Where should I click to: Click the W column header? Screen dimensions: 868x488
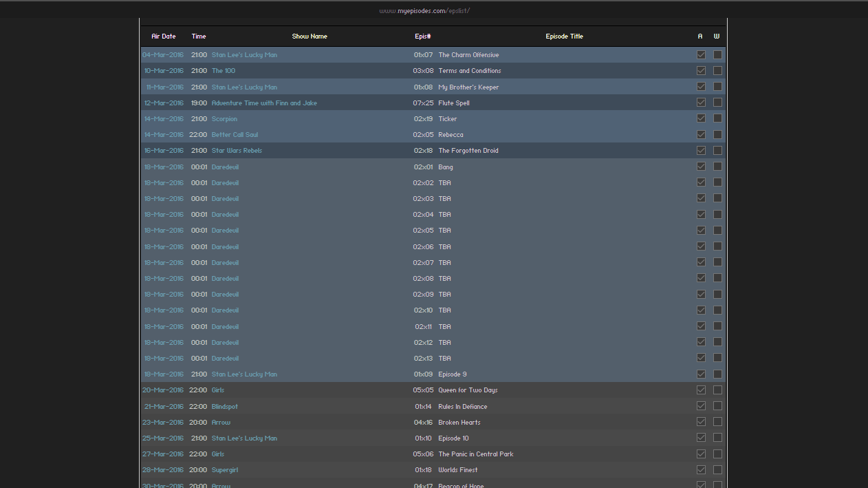click(717, 36)
